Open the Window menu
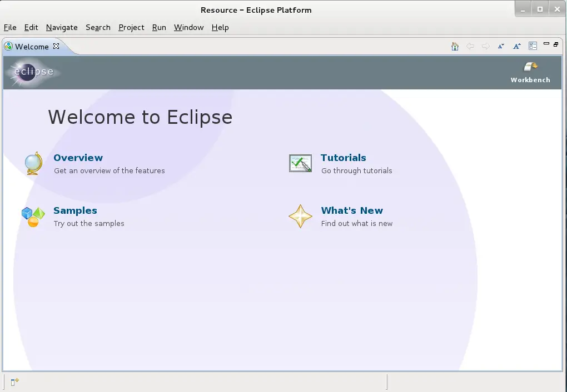This screenshot has height=392, width=567. (189, 27)
